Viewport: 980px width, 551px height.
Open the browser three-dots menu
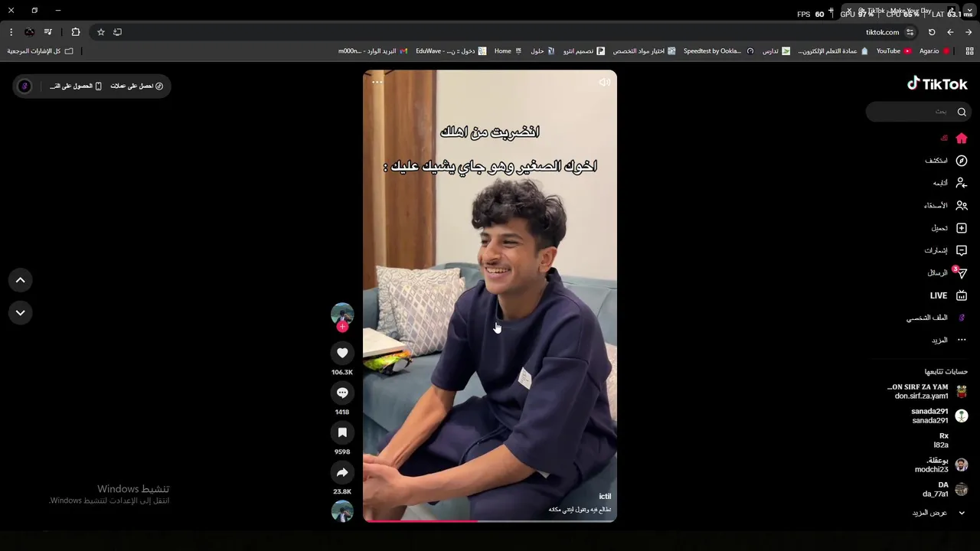tap(11, 32)
